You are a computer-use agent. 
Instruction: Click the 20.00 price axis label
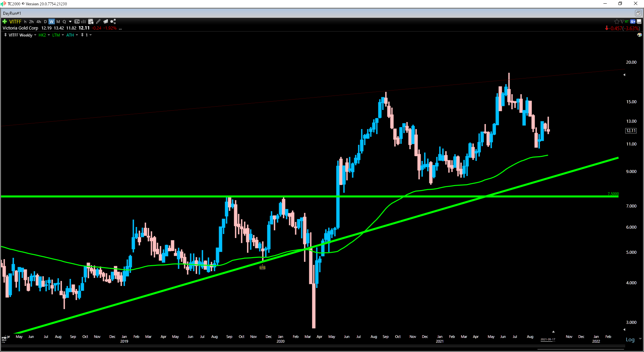coord(631,62)
